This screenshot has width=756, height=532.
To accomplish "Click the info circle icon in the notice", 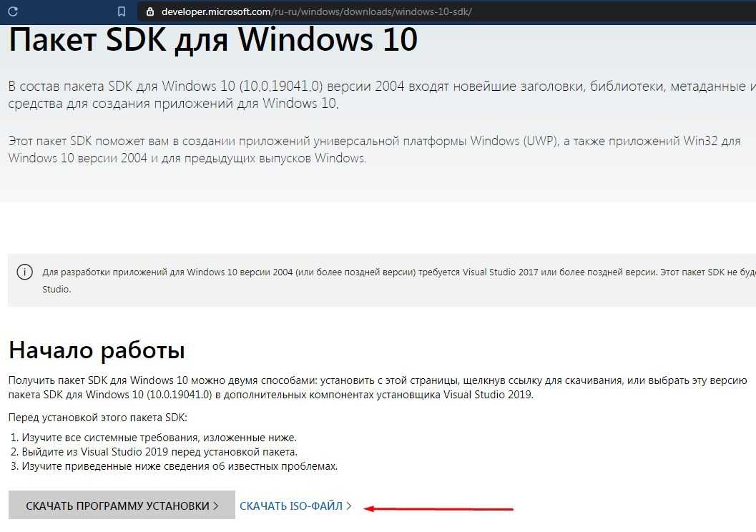I will click(25, 272).
